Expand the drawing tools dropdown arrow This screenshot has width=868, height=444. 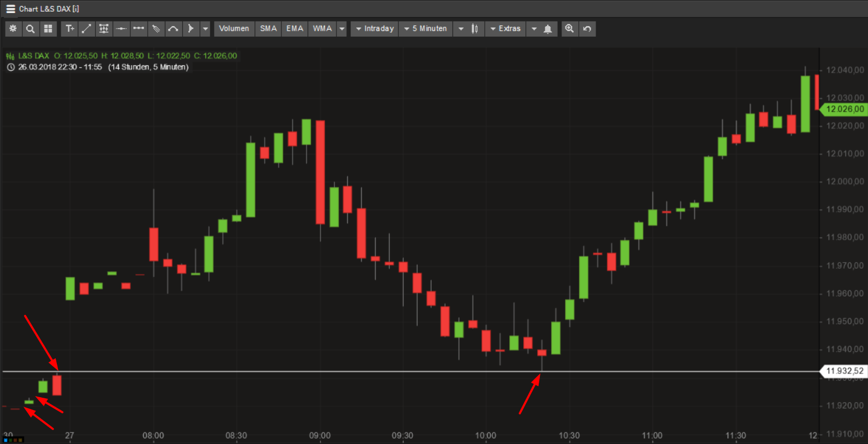coord(205,28)
